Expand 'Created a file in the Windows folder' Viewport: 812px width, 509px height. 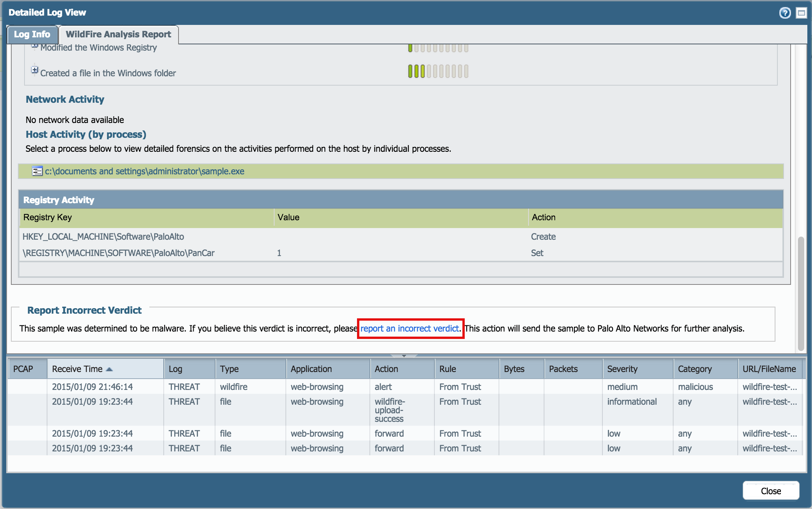point(35,70)
